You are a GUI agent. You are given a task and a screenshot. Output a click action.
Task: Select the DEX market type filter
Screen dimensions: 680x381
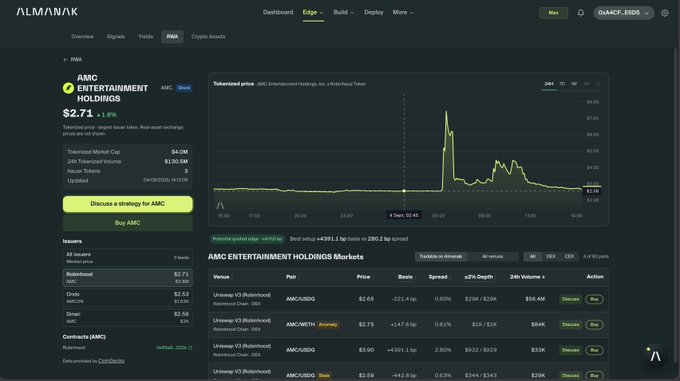[551, 257]
